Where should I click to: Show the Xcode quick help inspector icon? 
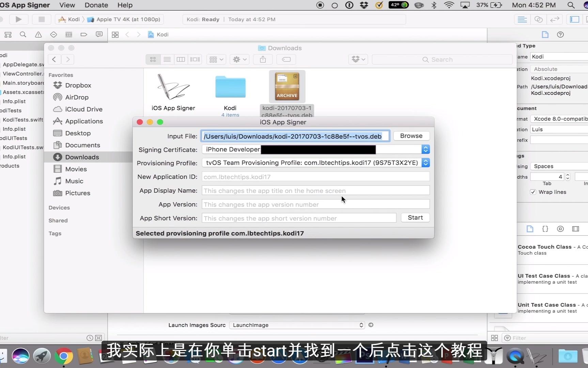tap(560, 34)
